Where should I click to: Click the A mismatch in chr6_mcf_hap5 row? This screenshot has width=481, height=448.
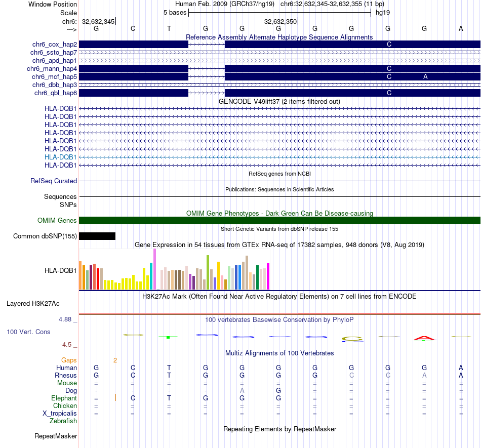tap(425, 76)
